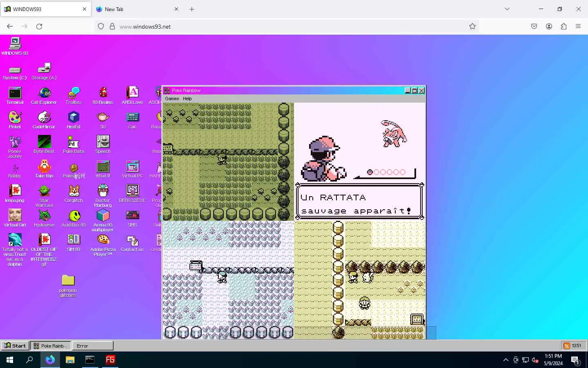Launch Arena 93 multiplayer icon
The image size is (588, 368).
tap(103, 221)
